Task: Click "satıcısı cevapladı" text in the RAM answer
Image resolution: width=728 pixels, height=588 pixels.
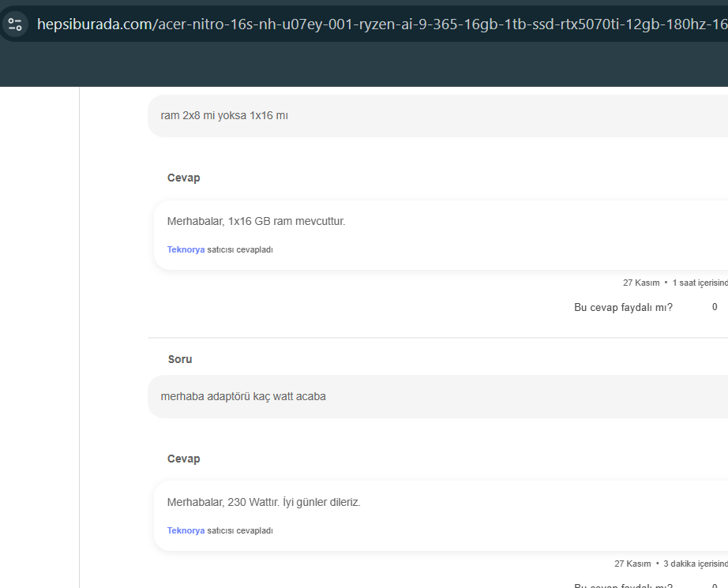Action: (240, 249)
